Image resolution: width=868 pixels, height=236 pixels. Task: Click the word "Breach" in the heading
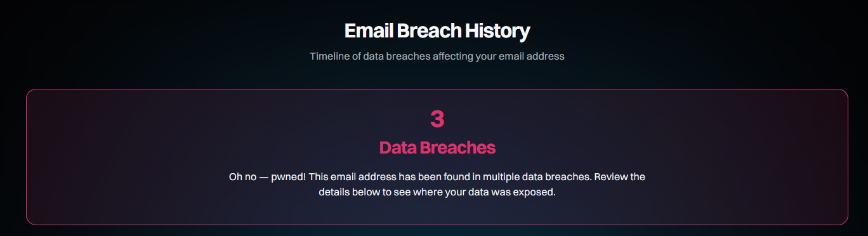(x=429, y=30)
